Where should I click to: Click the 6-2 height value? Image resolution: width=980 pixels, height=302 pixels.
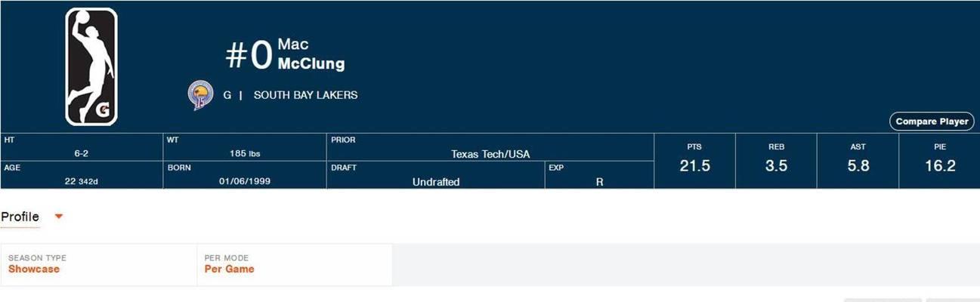click(x=82, y=153)
